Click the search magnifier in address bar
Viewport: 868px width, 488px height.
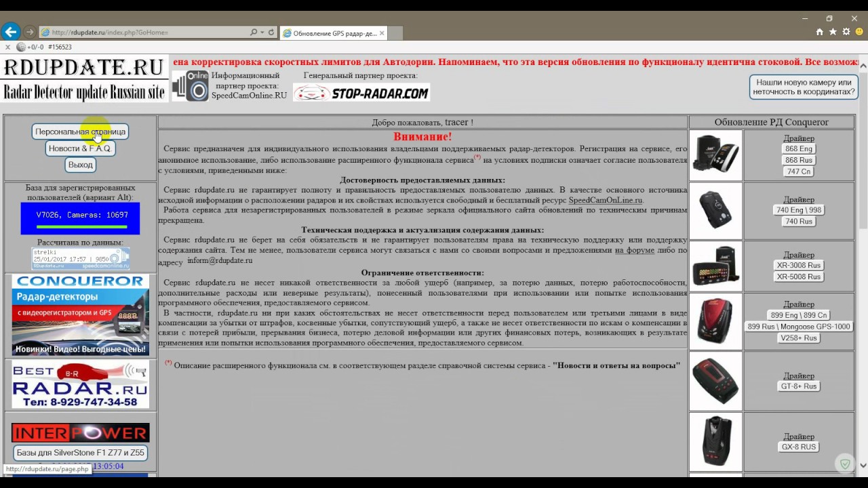click(x=254, y=32)
